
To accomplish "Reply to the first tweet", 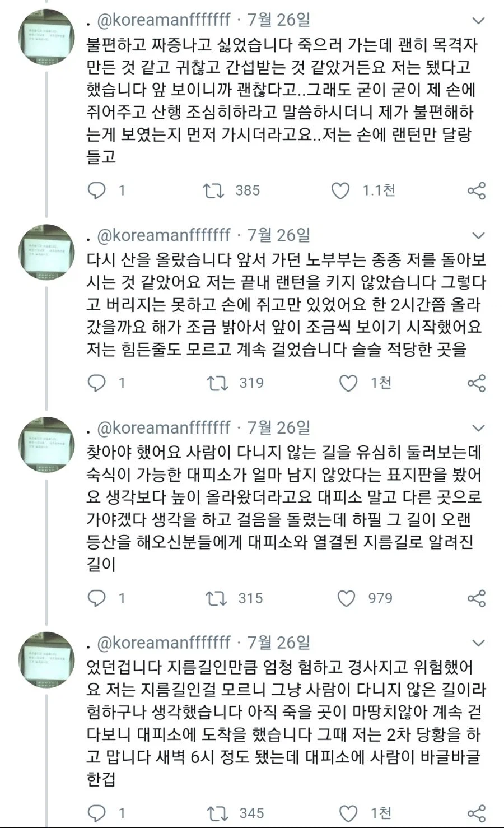I will (97, 190).
